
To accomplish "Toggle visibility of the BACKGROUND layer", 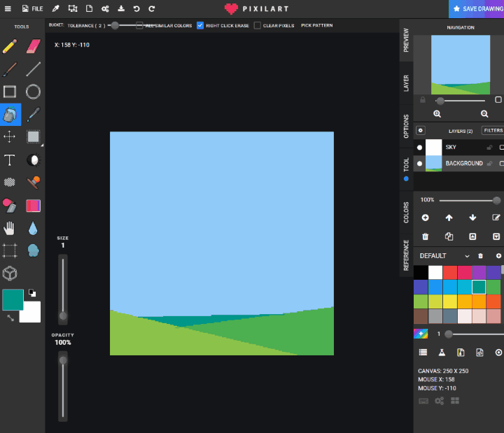I will click(419, 164).
